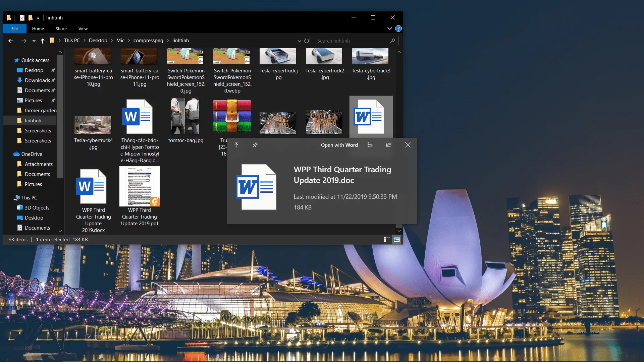Select smart-battery-case-iPhone-11-pro10.jpg thumbnail
Viewport: 644px width, 362px height.
click(93, 56)
